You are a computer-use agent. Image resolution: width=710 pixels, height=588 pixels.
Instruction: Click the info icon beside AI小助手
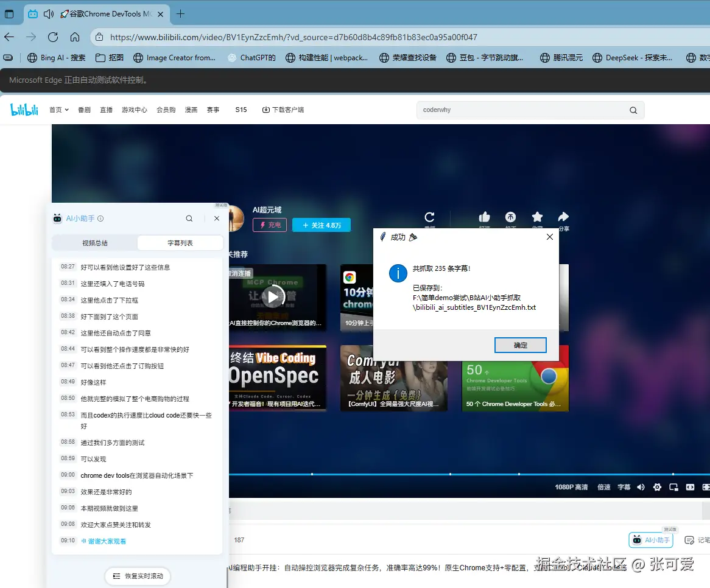click(x=100, y=218)
